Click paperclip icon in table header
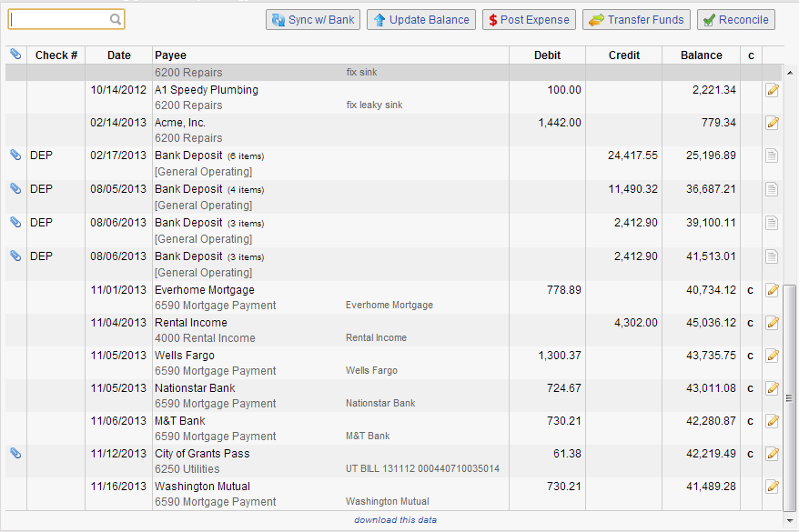 point(15,55)
